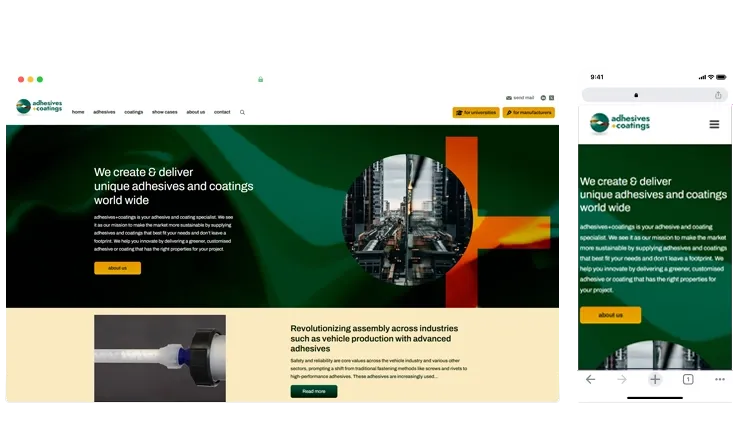
Task: Tap the mobile browser back arrow
Action: tap(590, 379)
